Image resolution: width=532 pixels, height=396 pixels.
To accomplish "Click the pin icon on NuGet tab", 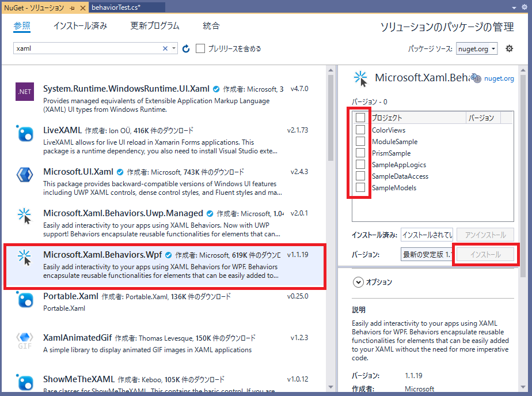I will (x=73, y=8).
